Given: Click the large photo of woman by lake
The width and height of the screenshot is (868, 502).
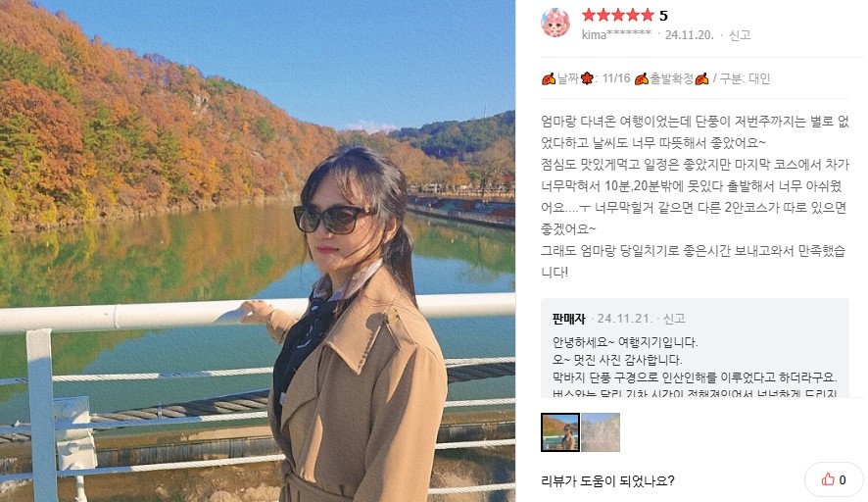Looking at the screenshot, I should click(258, 251).
